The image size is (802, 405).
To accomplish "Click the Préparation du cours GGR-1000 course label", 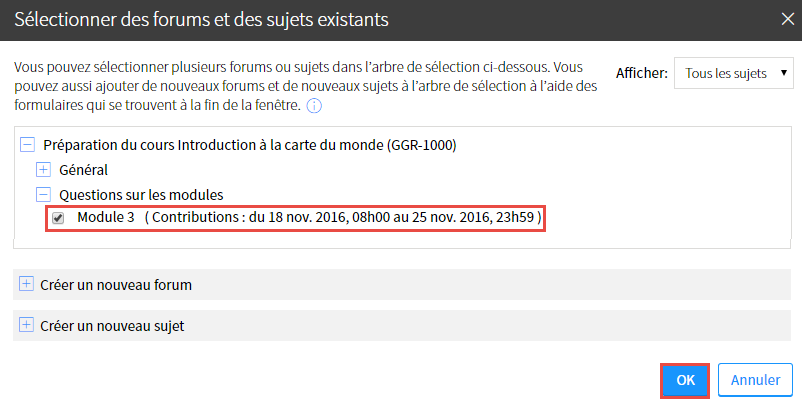I will (x=250, y=145).
